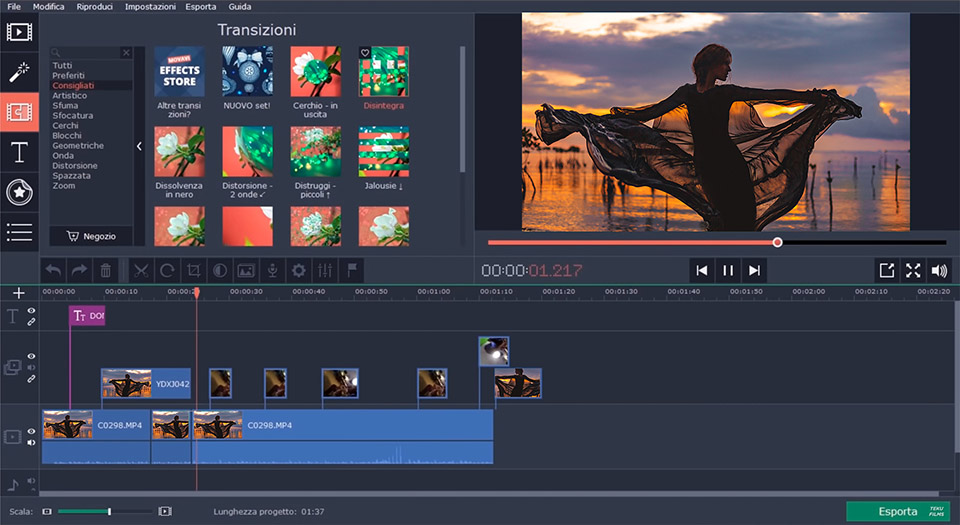Click the microphone record audio icon

[x=272, y=270]
